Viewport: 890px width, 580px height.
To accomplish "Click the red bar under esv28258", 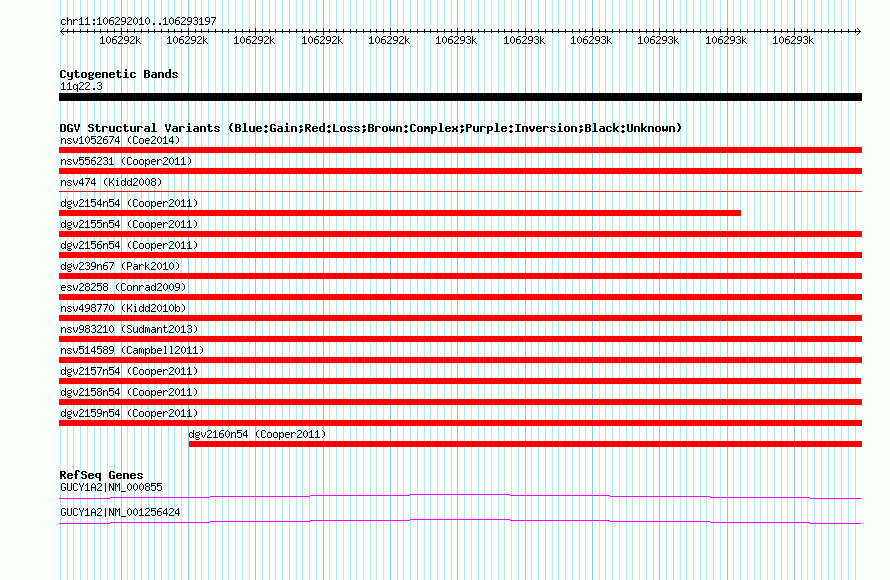I will tap(460, 297).
